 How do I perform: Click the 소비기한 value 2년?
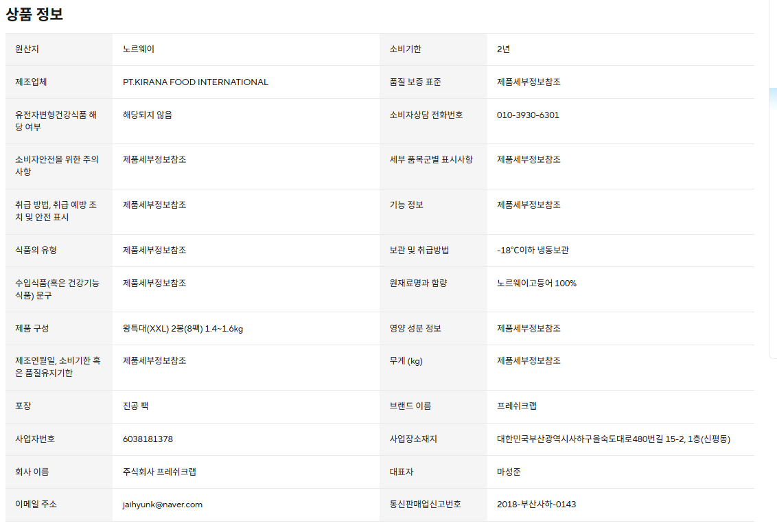tap(503, 49)
